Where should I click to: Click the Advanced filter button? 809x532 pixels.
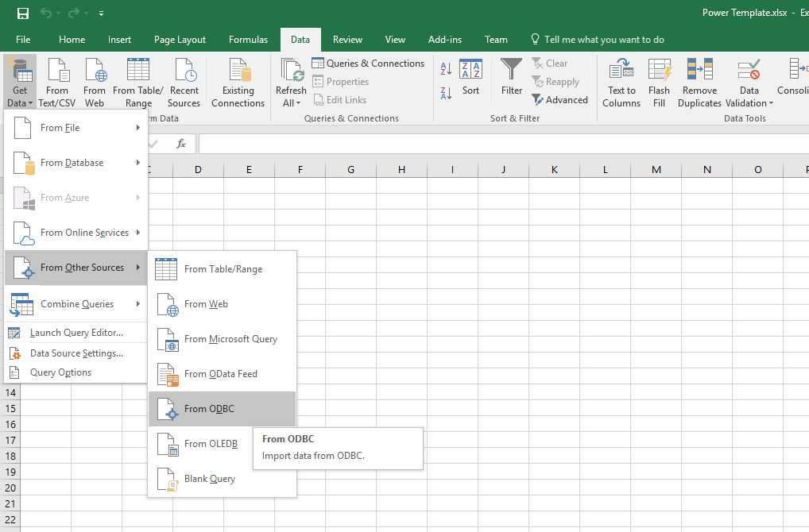pyautogui.click(x=559, y=100)
